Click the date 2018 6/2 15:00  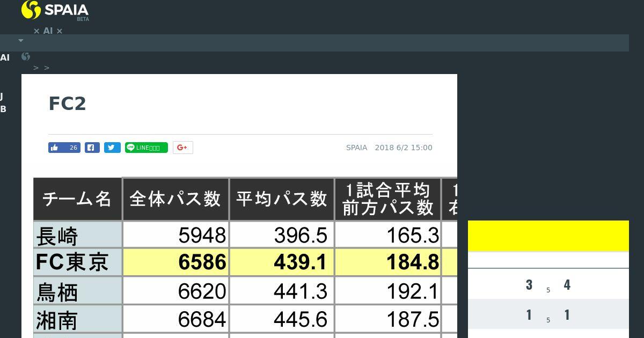point(404,148)
